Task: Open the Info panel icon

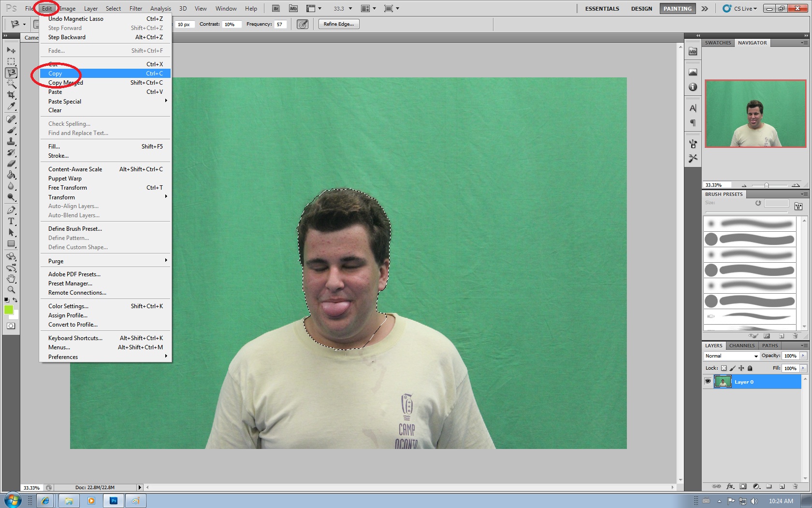Action: click(x=693, y=87)
